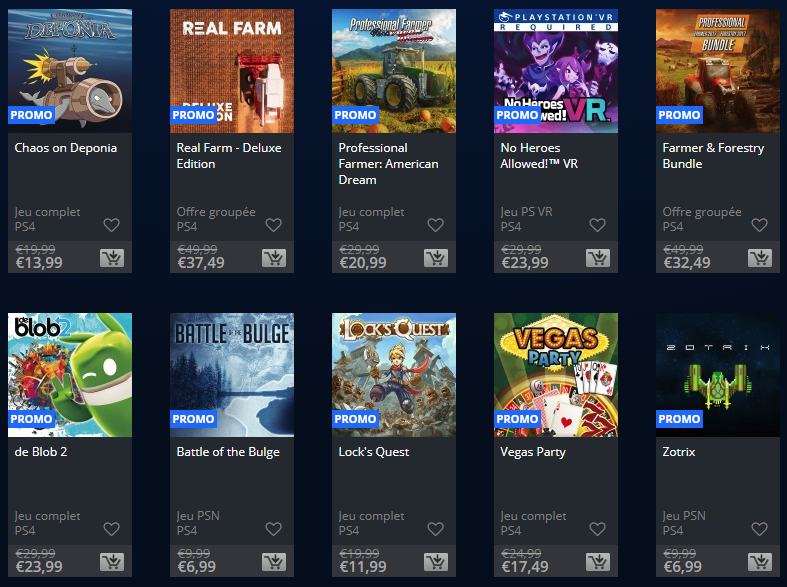Viewport: 787px width, 587px height.
Task: Wishlist Professional Farmer: American Dream via heart
Action: click(435, 225)
